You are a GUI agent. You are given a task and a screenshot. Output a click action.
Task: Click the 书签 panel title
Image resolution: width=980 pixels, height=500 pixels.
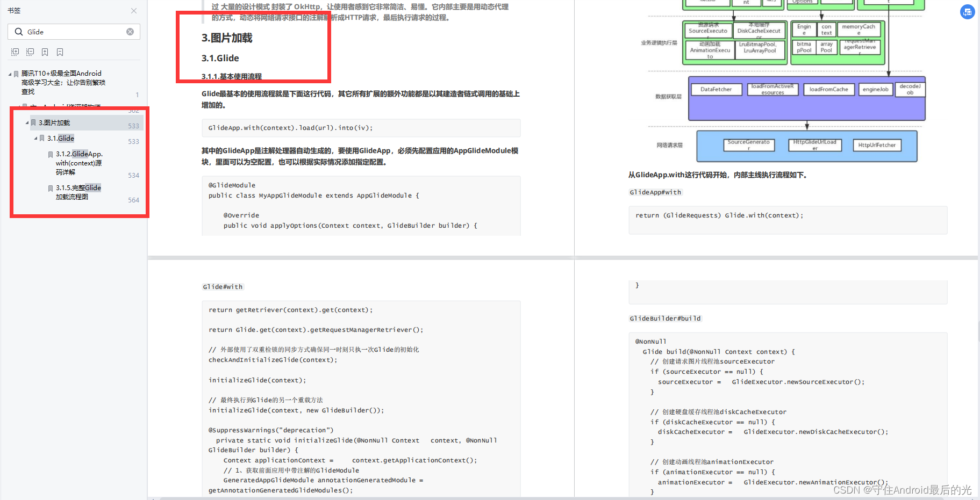pos(14,11)
